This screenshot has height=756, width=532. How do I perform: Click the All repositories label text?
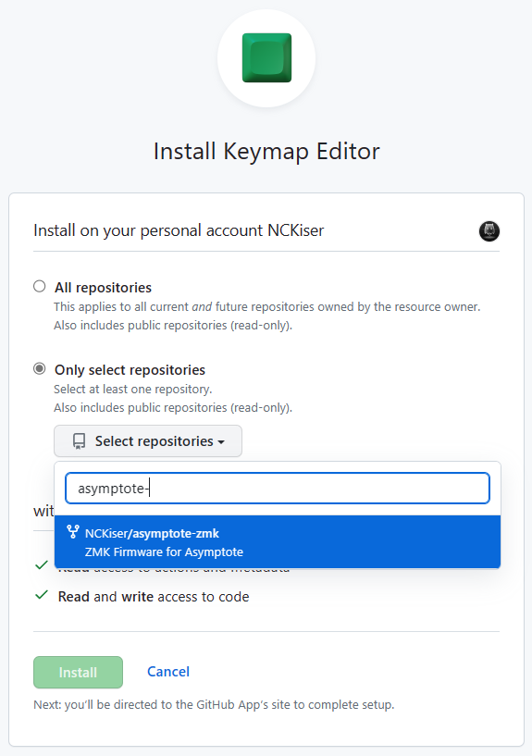(x=103, y=288)
